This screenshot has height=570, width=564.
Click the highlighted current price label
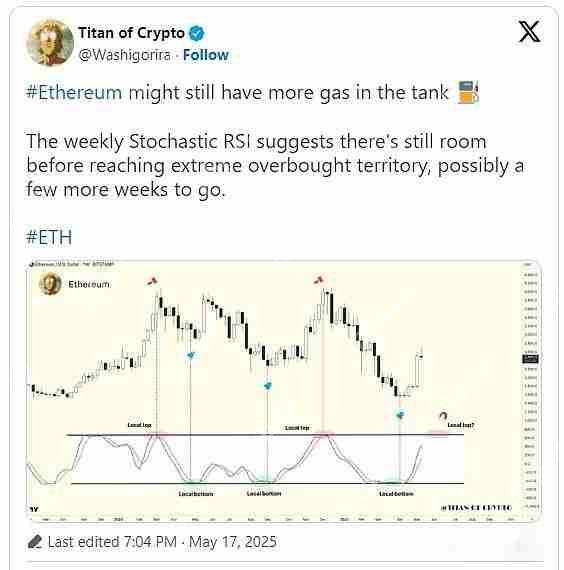click(530, 359)
